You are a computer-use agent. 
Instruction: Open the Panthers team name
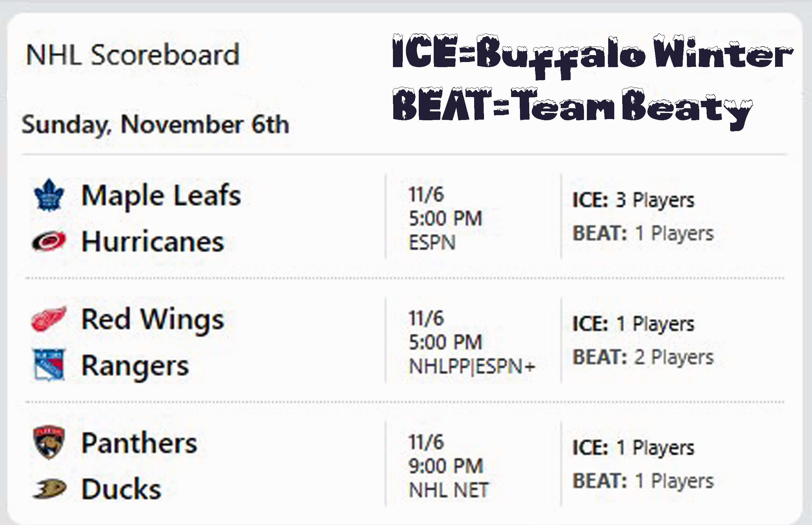tap(139, 443)
